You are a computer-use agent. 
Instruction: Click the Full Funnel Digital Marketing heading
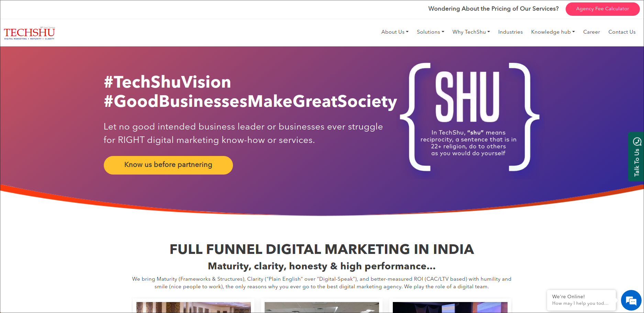[x=322, y=249]
